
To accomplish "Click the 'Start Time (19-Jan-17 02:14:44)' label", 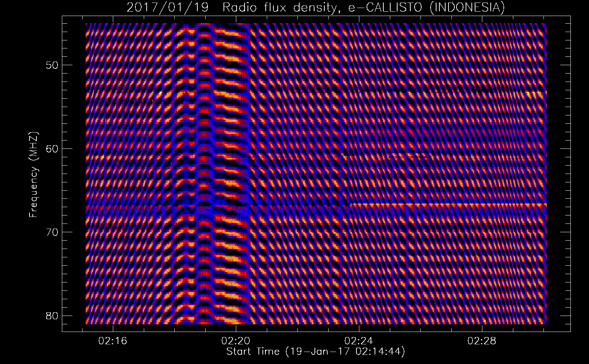I will click(316, 351).
